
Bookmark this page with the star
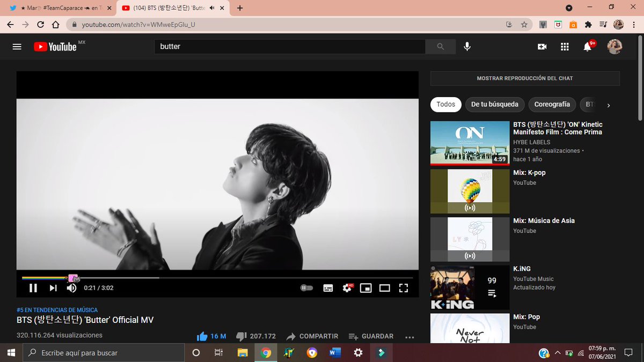coord(524,25)
